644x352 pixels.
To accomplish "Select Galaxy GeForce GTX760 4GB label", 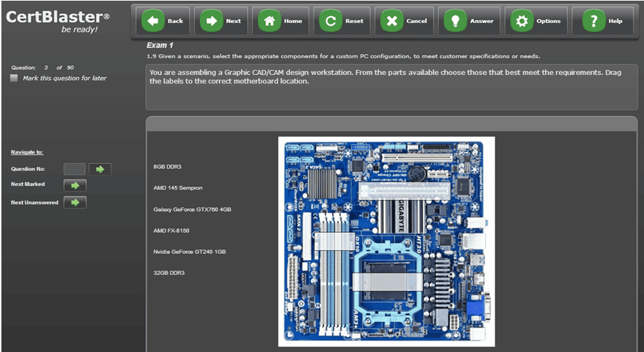I will (192, 209).
